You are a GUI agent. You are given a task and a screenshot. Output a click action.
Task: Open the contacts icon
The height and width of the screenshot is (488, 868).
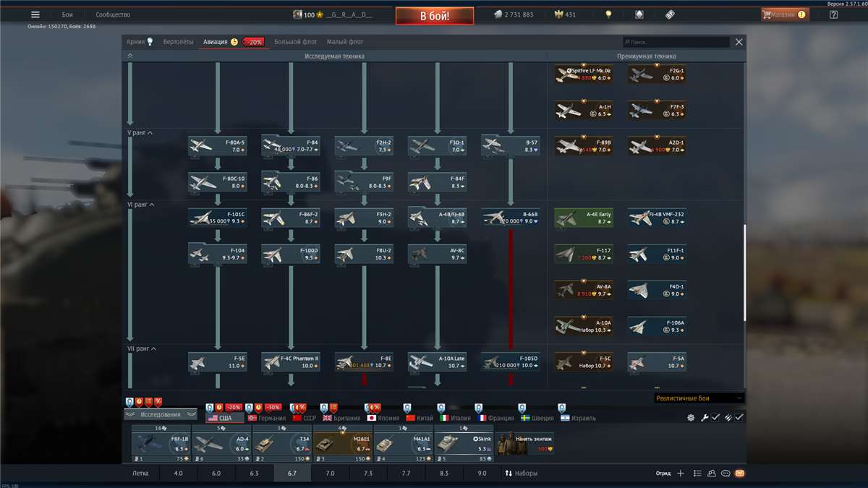712,474
